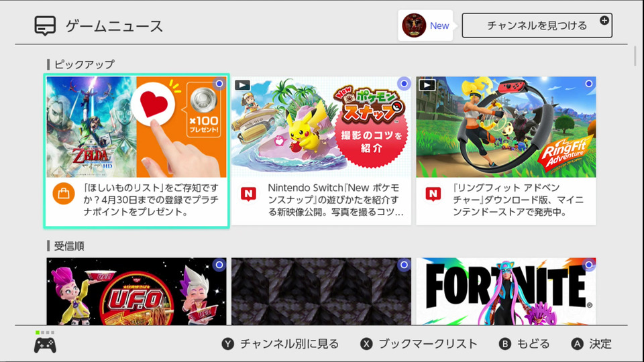The height and width of the screenshot is (362, 644).
Task: Click the Game News speech bubble icon
Action: click(45, 26)
